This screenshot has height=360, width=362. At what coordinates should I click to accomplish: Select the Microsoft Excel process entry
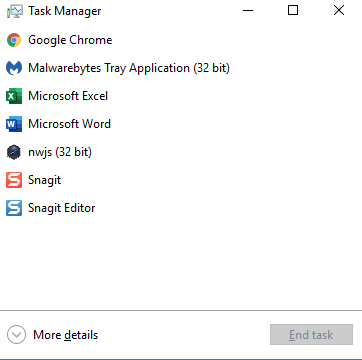click(x=181, y=96)
